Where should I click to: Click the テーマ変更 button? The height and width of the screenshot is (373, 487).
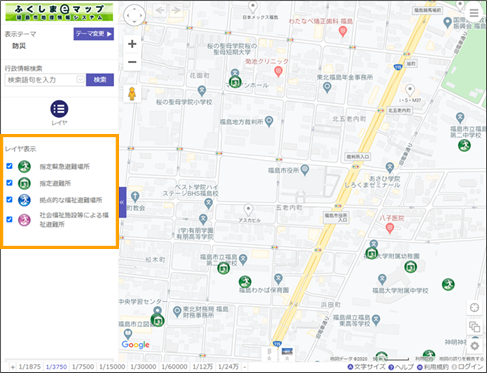tap(94, 34)
